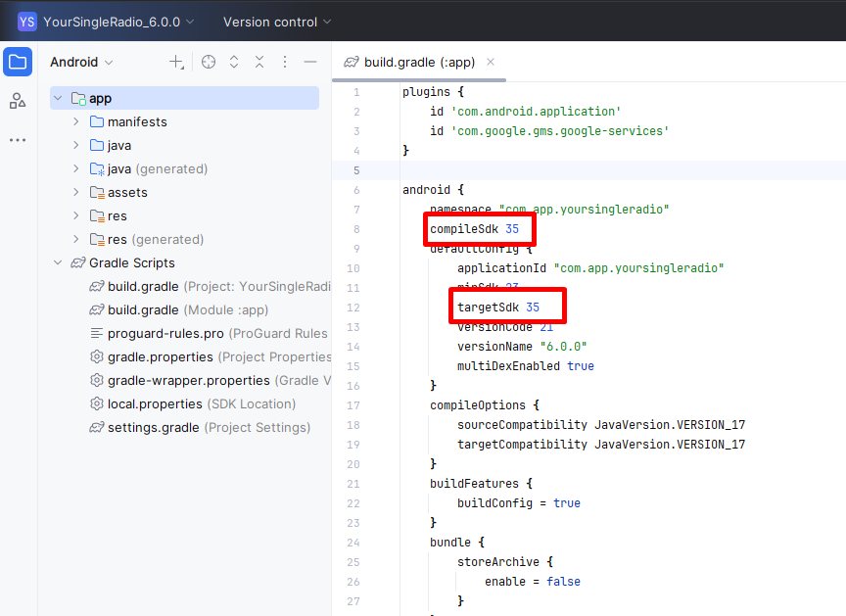Close the build.gradle (:app) tab

click(x=491, y=62)
